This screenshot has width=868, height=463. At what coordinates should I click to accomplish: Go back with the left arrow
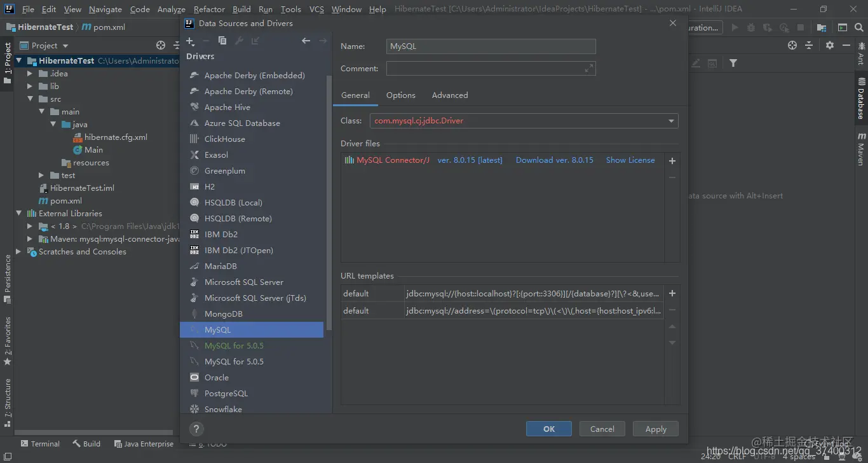point(306,41)
